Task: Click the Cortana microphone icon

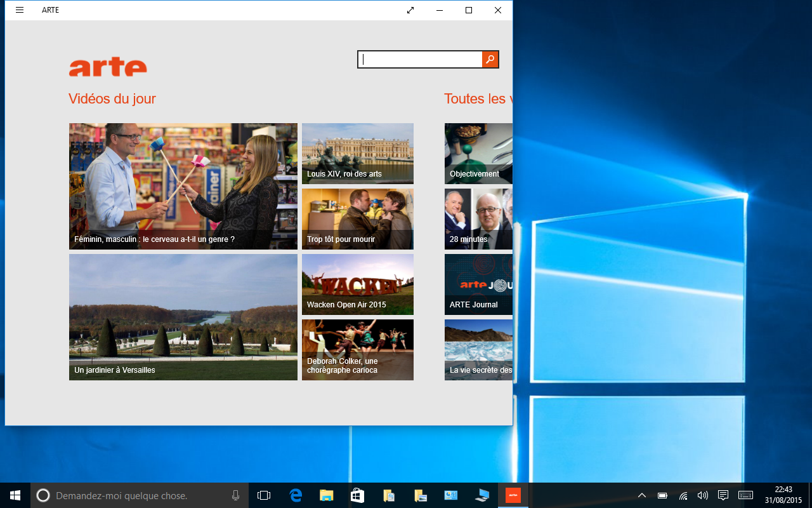Action: coord(236,495)
